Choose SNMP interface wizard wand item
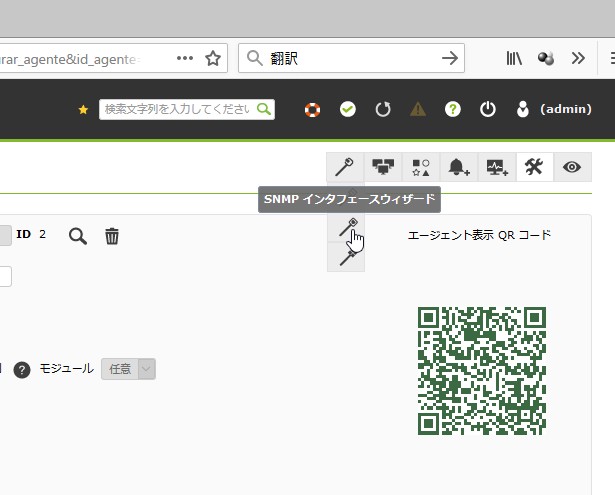 pos(346,227)
